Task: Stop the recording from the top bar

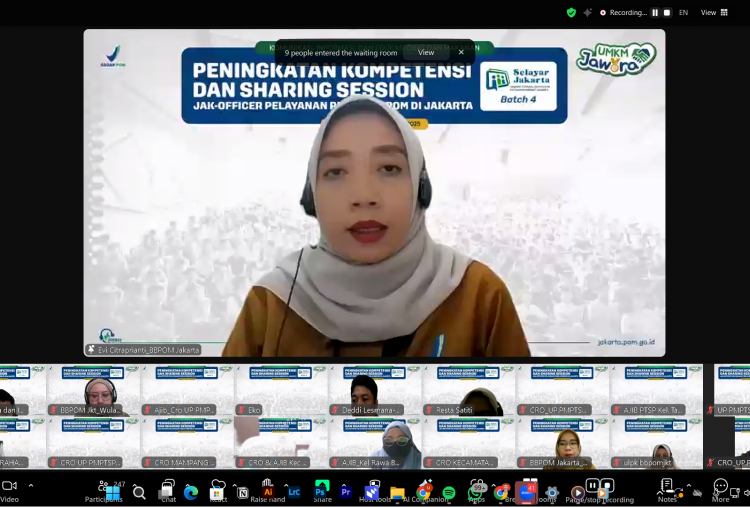Action: tap(667, 13)
